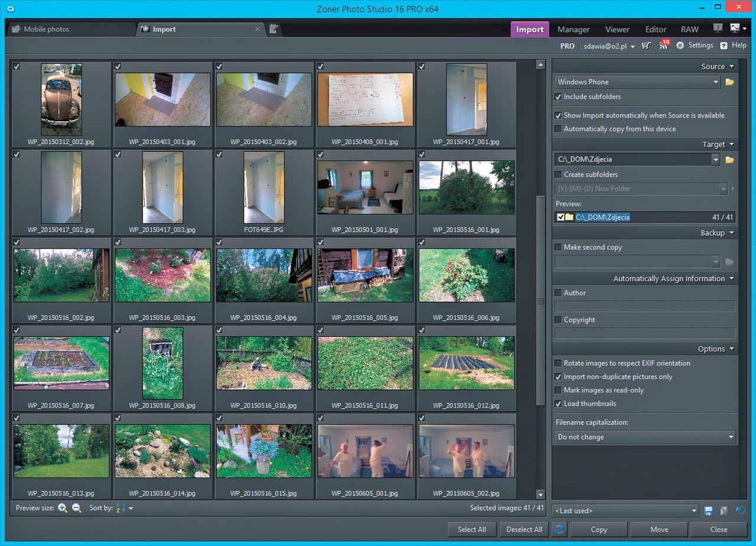756x546 pixels.
Task: Click the delete preset icon next to save
Action: point(724,511)
